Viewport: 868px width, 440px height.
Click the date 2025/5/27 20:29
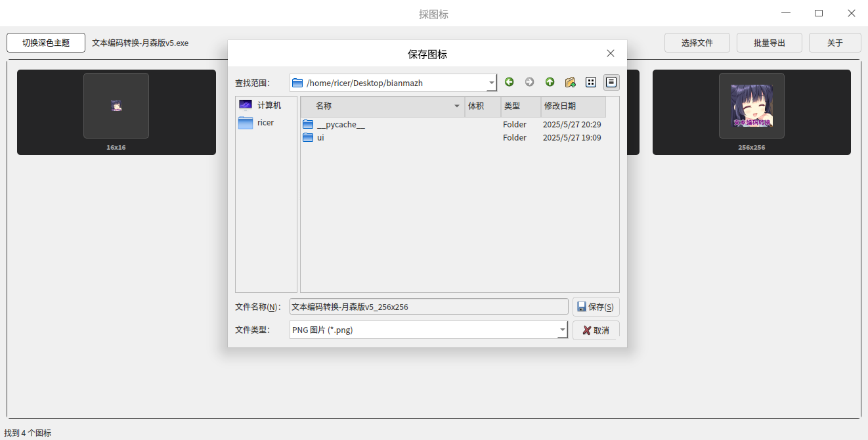point(572,125)
